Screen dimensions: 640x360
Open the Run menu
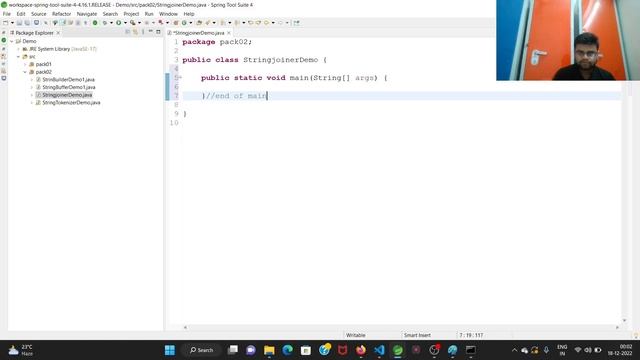coord(149,14)
